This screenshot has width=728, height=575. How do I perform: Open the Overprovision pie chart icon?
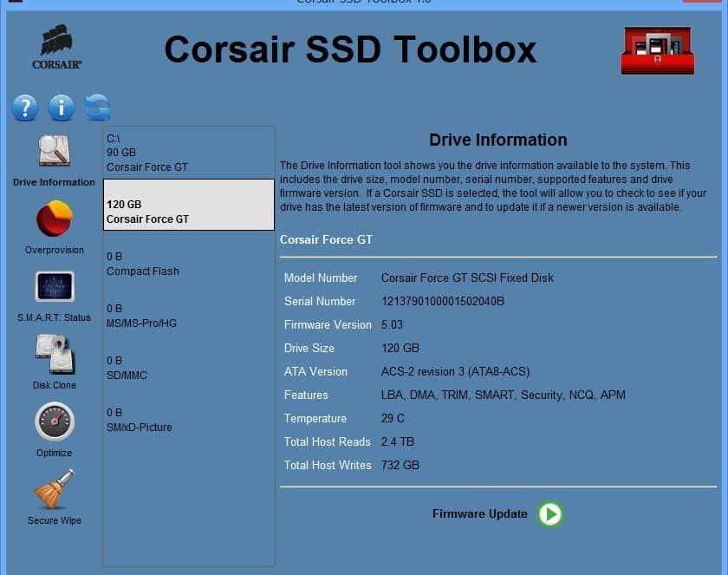pos(55,219)
